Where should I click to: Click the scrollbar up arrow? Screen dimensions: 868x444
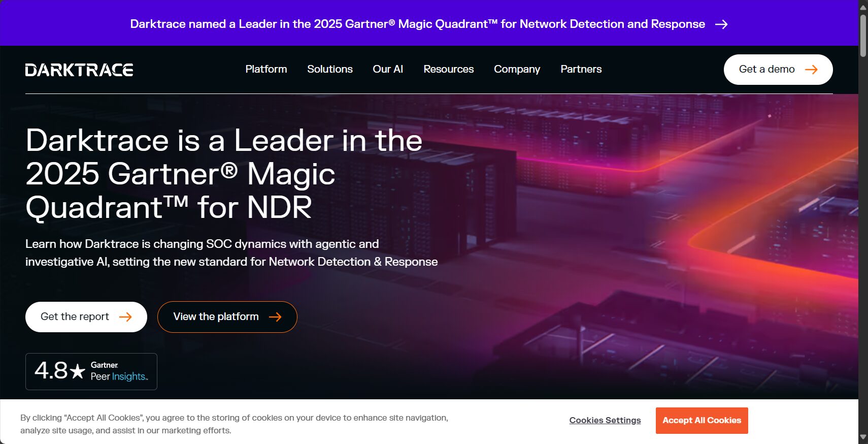coord(863,7)
